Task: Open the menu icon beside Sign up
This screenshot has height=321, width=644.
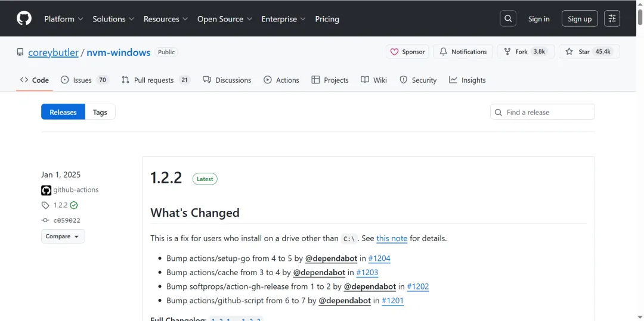Action: (x=612, y=18)
